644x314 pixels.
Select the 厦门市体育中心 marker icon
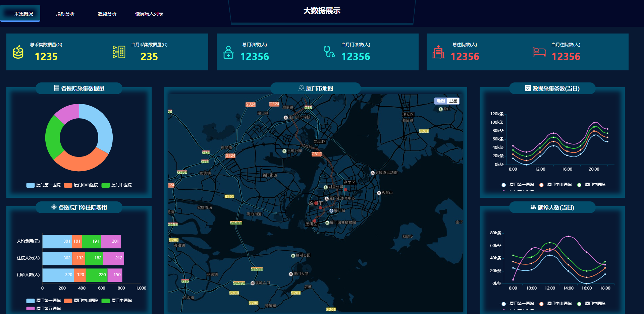tap(327, 198)
